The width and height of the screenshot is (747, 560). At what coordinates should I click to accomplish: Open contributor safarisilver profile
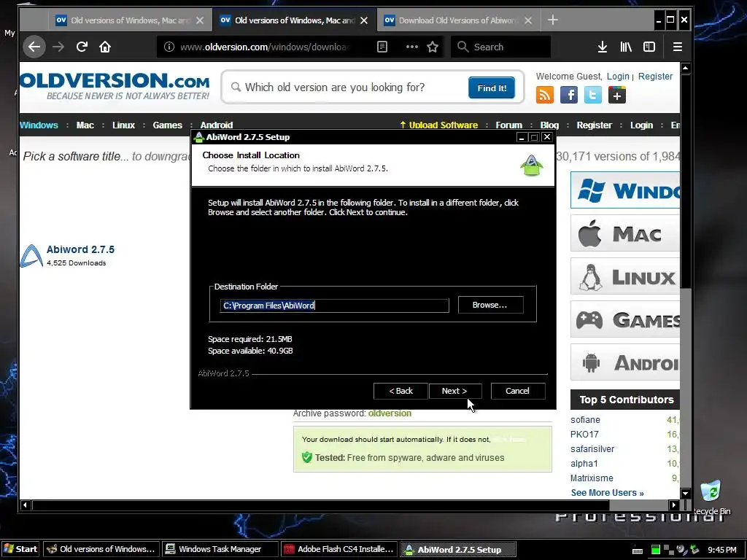coord(592,449)
